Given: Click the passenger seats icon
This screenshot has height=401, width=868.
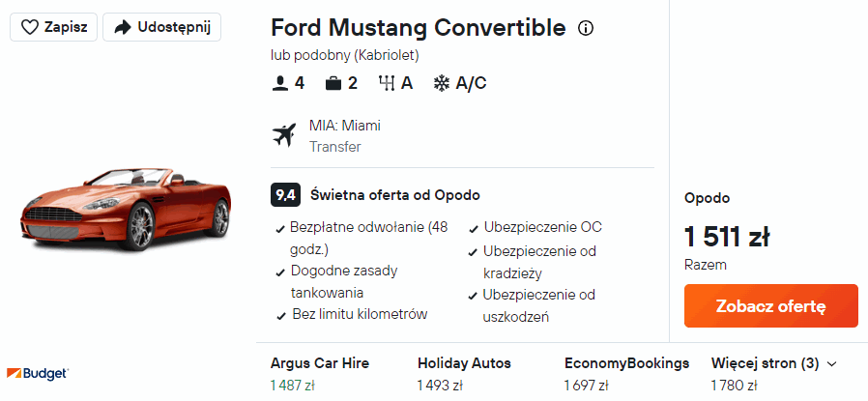Looking at the screenshot, I should click(x=280, y=83).
